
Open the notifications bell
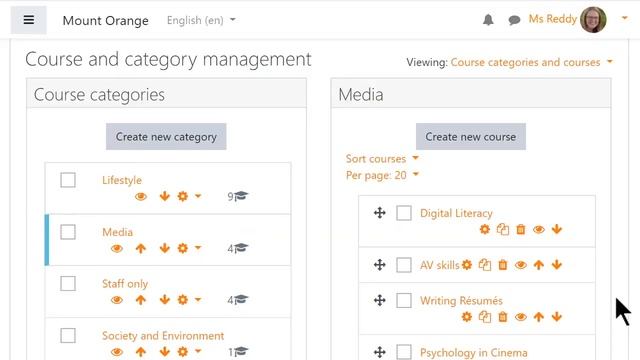[488, 20]
